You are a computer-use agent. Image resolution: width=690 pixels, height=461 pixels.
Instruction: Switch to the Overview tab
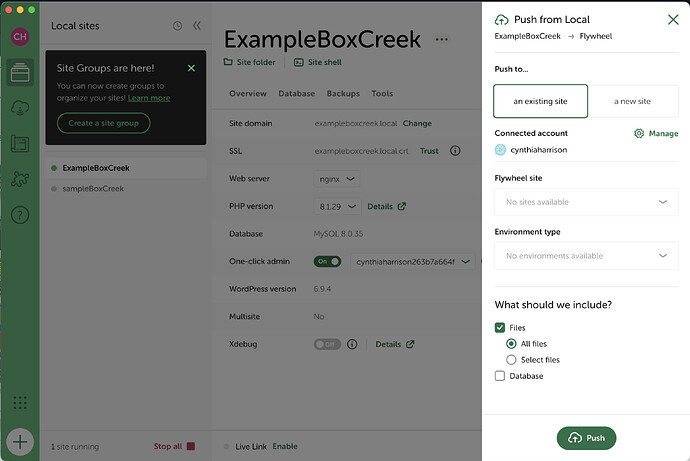click(x=248, y=93)
